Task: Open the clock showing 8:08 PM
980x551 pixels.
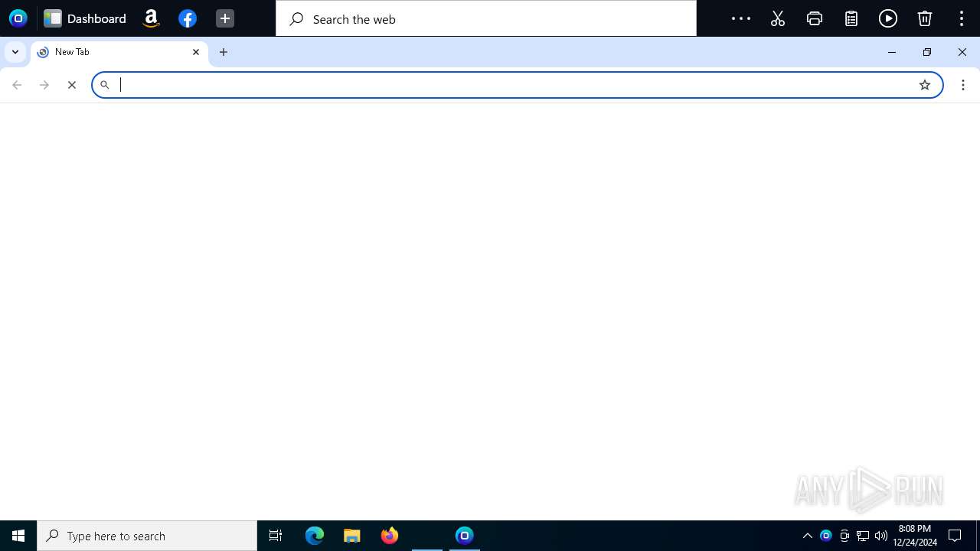Action: (915, 536)
